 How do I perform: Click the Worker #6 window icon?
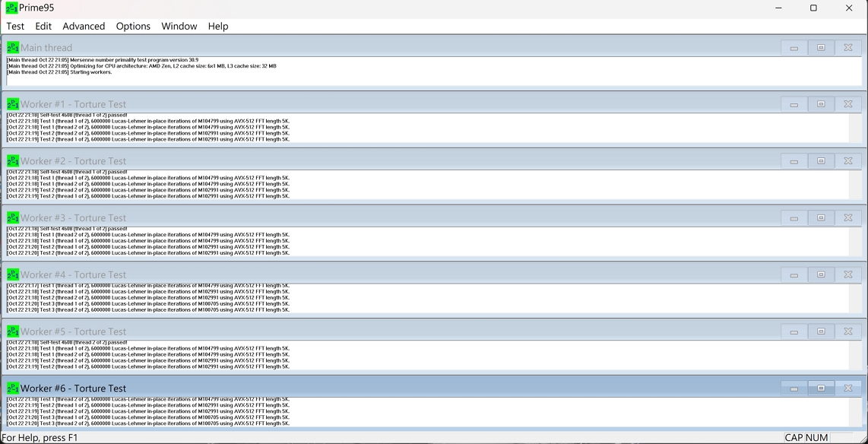[13, 388]
